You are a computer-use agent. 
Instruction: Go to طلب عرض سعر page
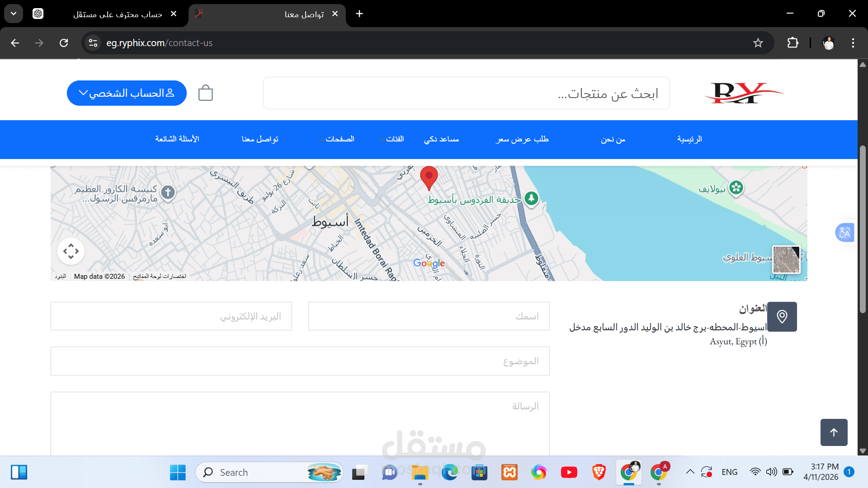tap(522, 139)
